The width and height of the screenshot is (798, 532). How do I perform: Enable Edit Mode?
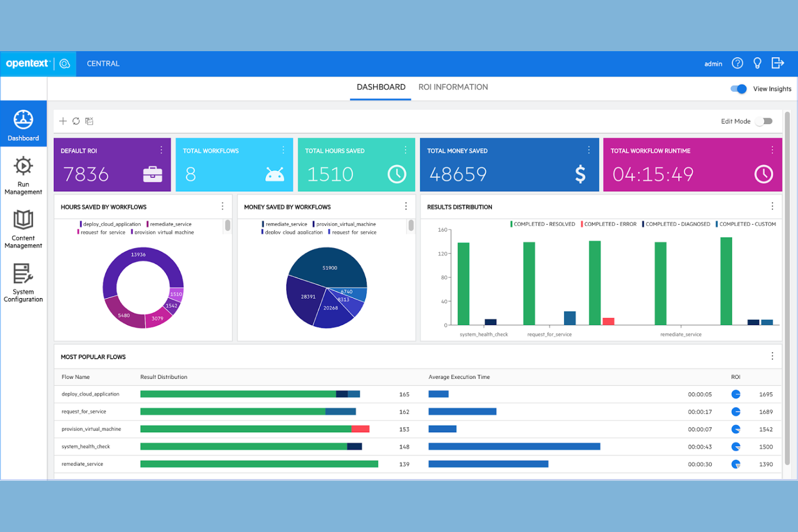click(764, 121)
